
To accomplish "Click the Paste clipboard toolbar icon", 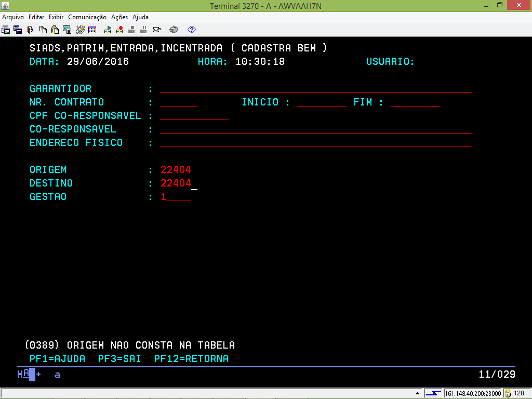I will [x=55, y=30].
